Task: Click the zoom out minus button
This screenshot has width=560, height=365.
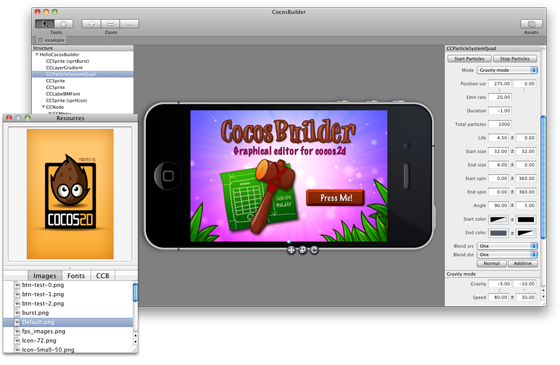Action: point(129,24)
